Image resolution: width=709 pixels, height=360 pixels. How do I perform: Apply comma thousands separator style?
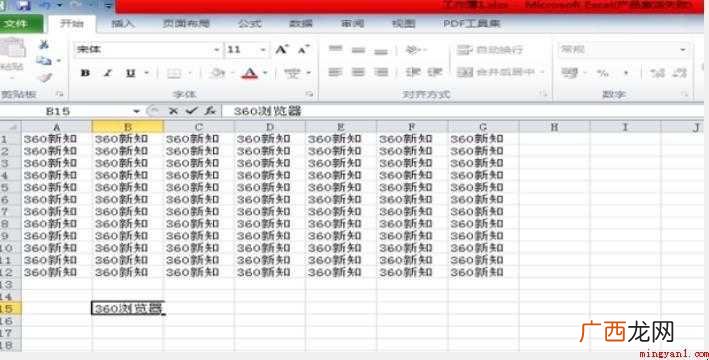pyautogui.click(x=626, y=73)
